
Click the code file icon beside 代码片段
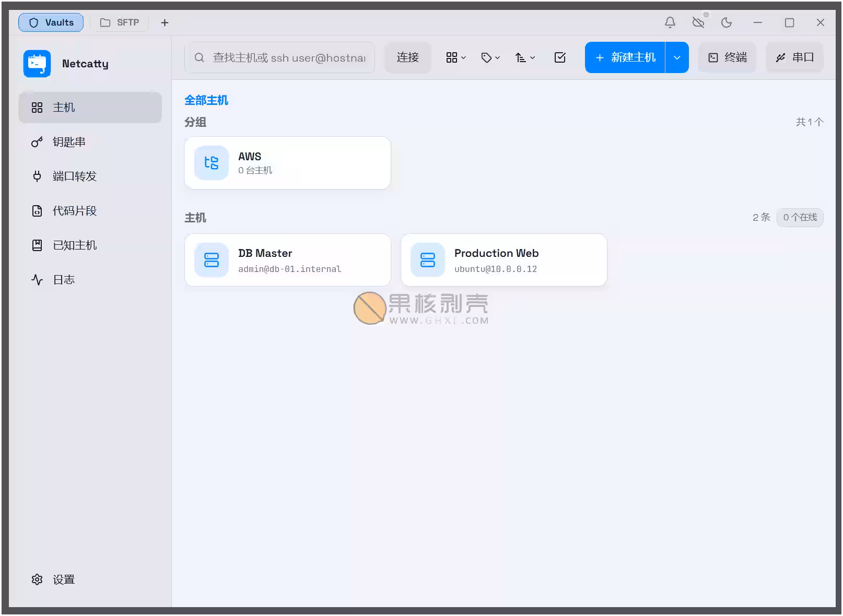pyautogui.click(x=37, y=211)
